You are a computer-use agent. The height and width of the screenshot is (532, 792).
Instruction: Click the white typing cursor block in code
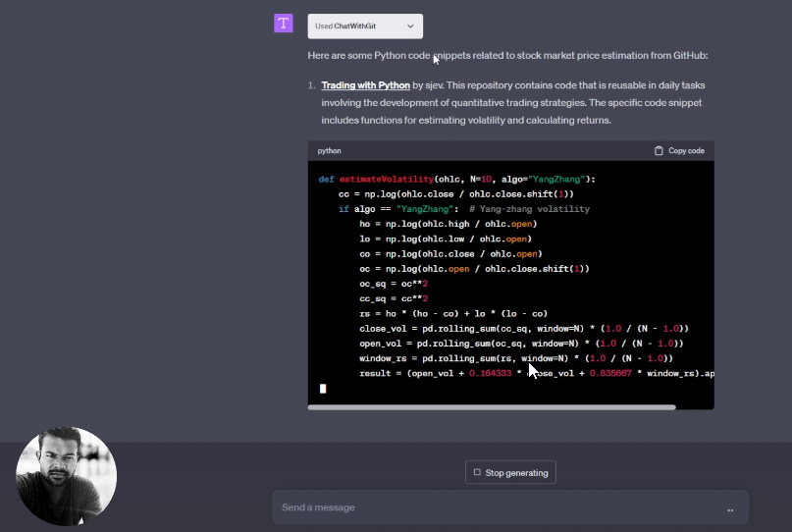point(323,389)
